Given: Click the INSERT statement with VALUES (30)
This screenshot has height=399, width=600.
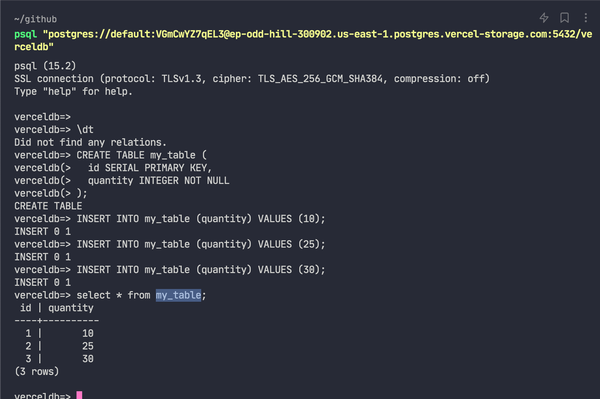Looking at the screenshot, I should pyautogui.click(x=170, y=270).
